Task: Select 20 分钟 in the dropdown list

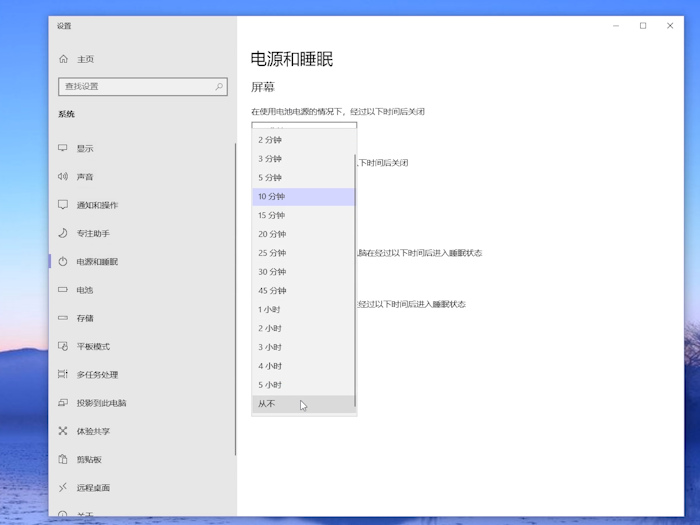Action: (x=304, y=234)
